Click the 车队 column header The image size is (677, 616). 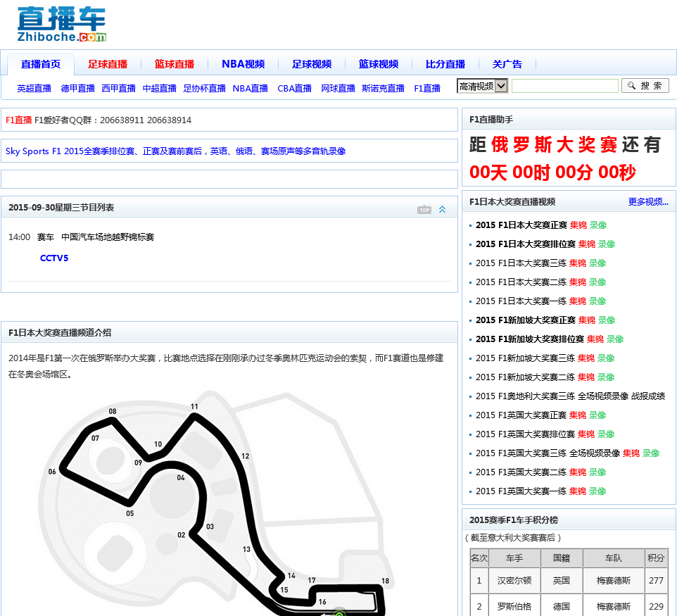614,558
